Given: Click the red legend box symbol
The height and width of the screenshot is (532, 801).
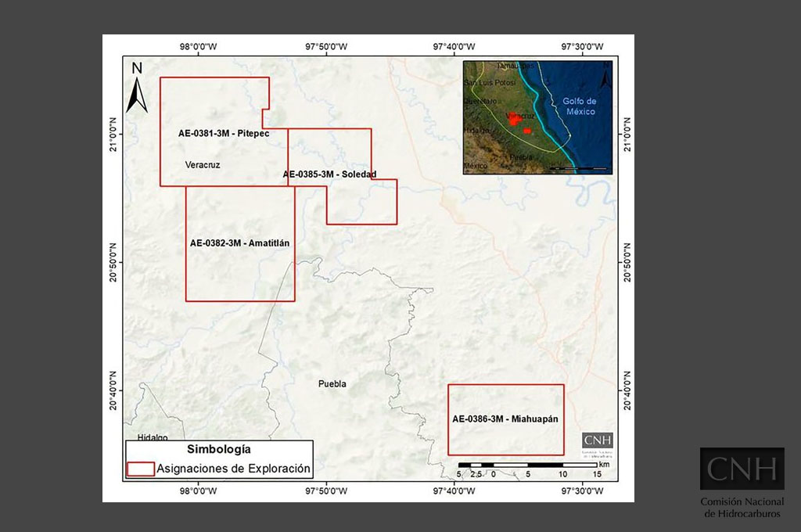Looking at the screenshot, I should tap(141, 469).
